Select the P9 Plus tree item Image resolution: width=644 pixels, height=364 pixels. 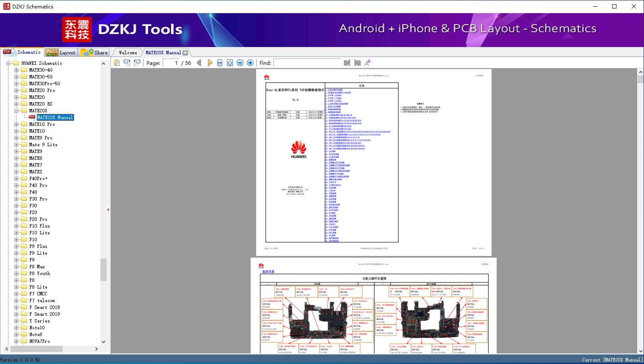point(38,246)
